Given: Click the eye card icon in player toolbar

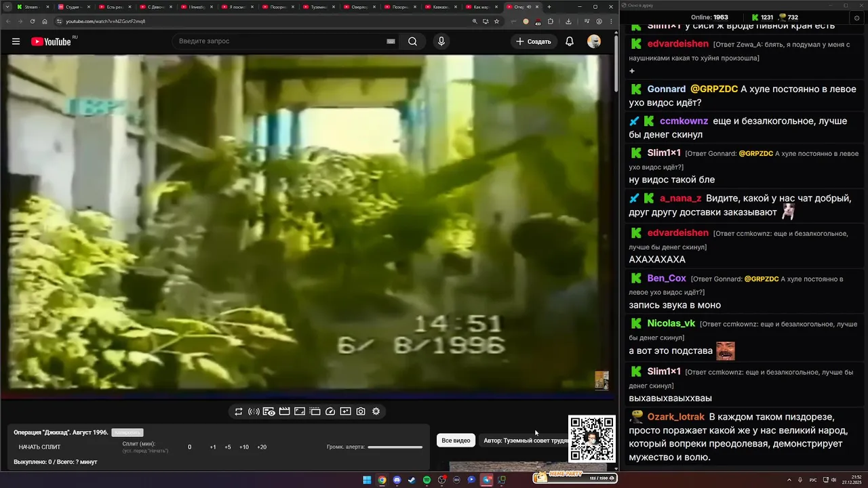Looking at the screenshot, I should click(x=269, y=411).
